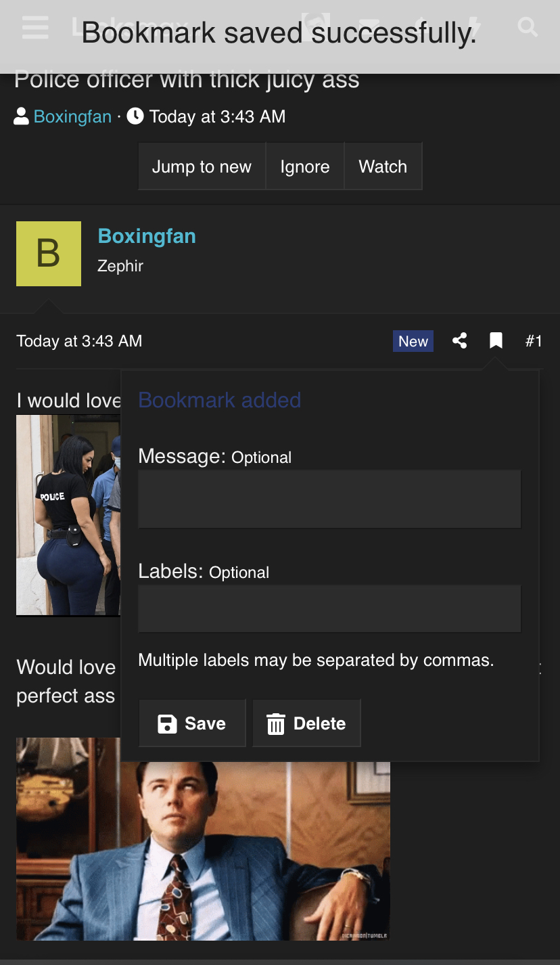This screenshot has width=560, height=965.
Task: Select the Ignore thread button
Action: [305, 166]
